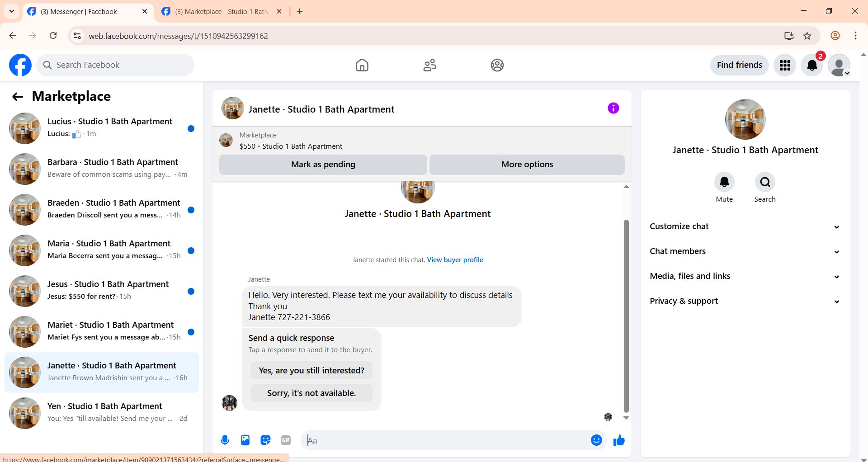Click Find friends button

pos(739,65)
